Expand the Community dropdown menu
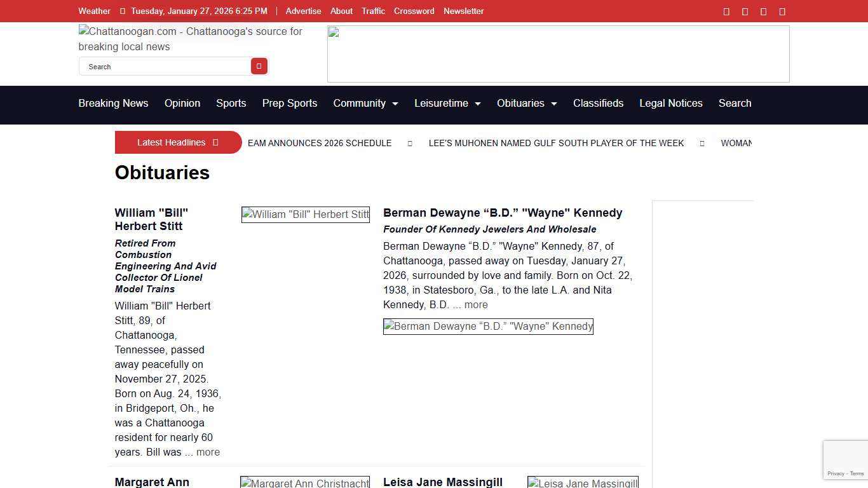 365,104
